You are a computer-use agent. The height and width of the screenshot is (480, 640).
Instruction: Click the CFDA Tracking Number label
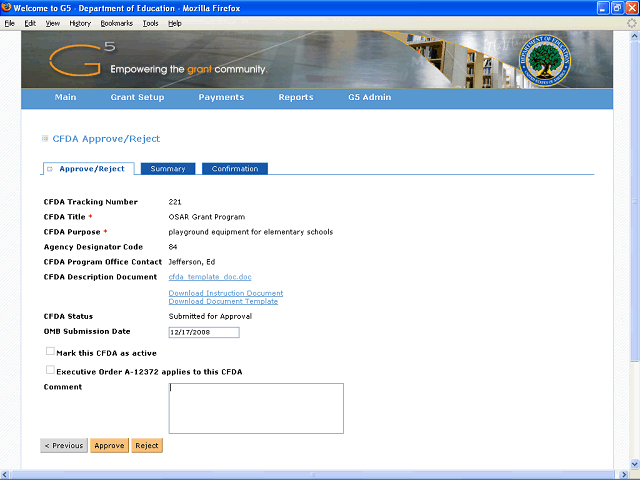(x=91, y=202)
